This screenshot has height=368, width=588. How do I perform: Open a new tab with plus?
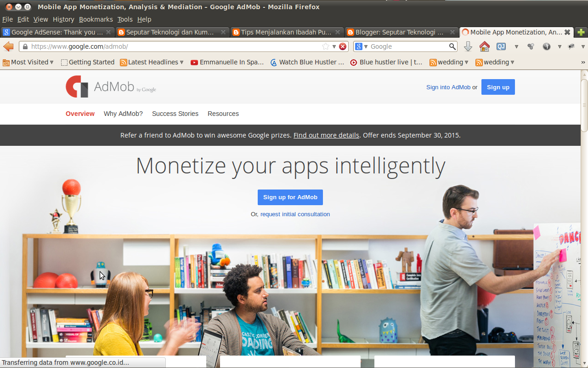[x=581, y=32]
